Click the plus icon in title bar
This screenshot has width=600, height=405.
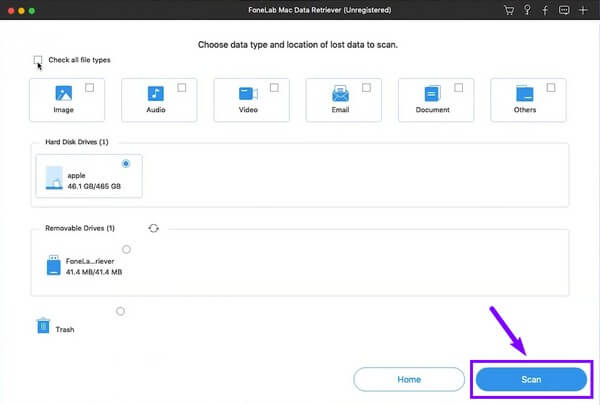(583, 10)
